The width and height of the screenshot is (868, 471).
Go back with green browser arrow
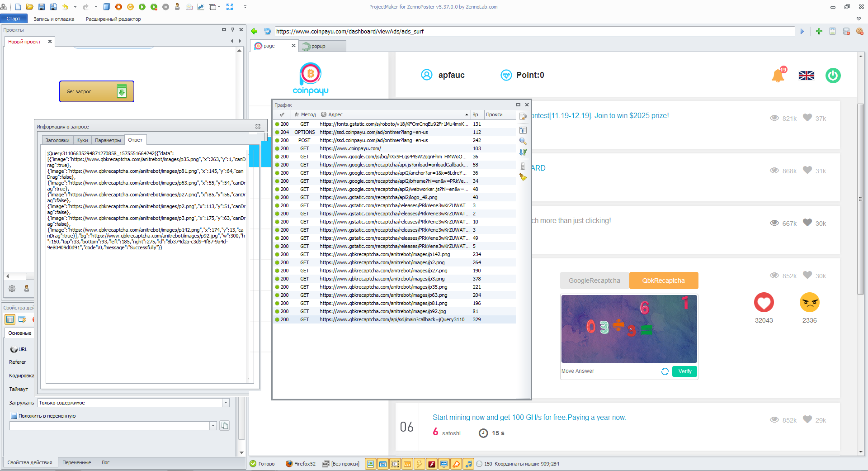click(x=254, y=31)
